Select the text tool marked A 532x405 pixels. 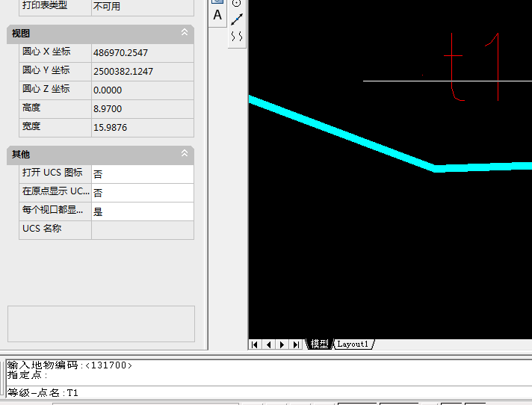point(217,15)
